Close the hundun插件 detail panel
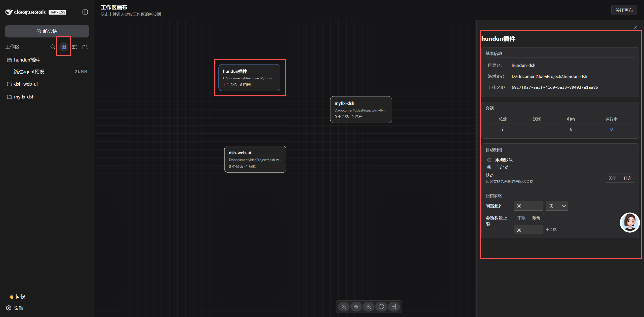Viewport: 644px width, 317px height. (635, 28)
